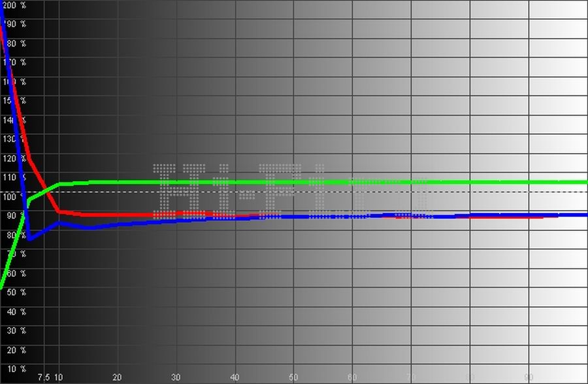Screen dimensions: 588x384
Task: Select the "120 %" vertical axis label
Action: pos(14,158)
